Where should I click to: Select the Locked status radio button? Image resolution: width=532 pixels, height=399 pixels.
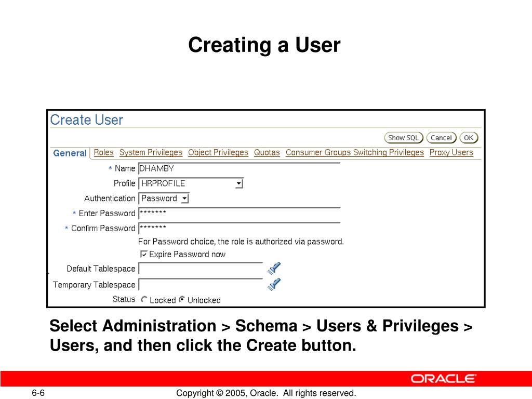[144, 300]
